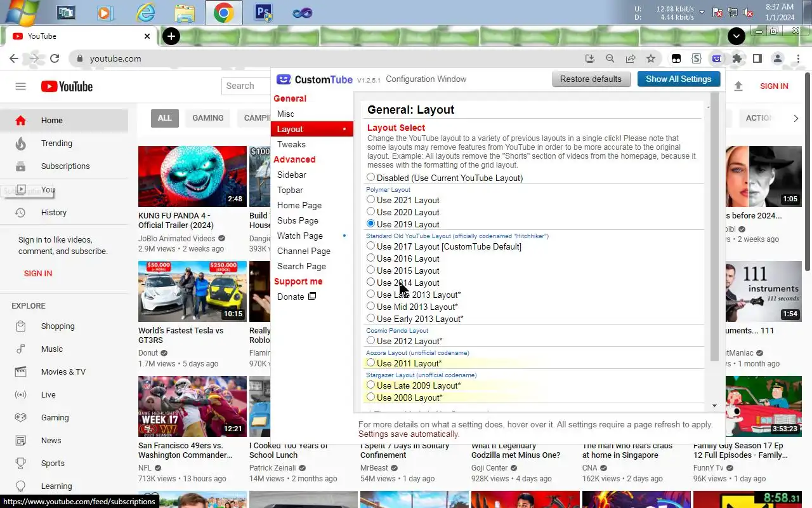Viewport: 812px width, 508px height.
Task: Click the Restore defaults button
Action: click(591, 79)
